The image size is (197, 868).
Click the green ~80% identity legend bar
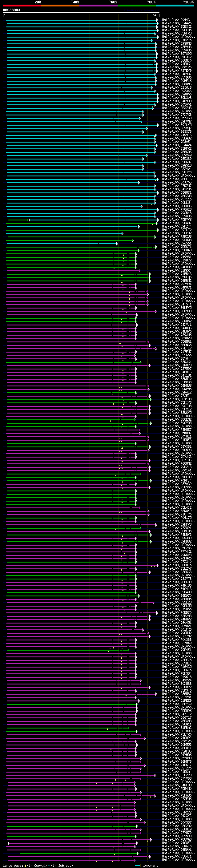[137, 6]
